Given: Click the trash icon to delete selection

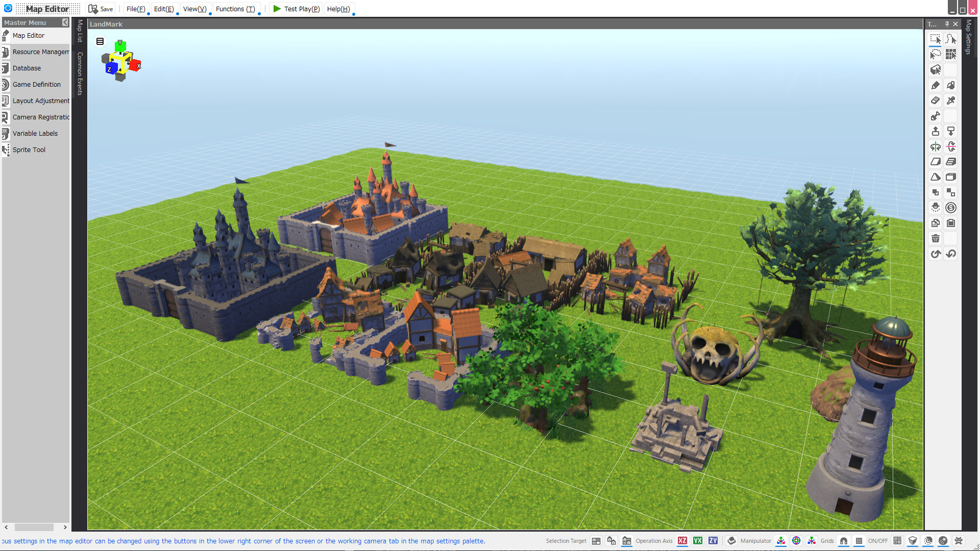Looking at the screenshot, I should click(936, 238).
